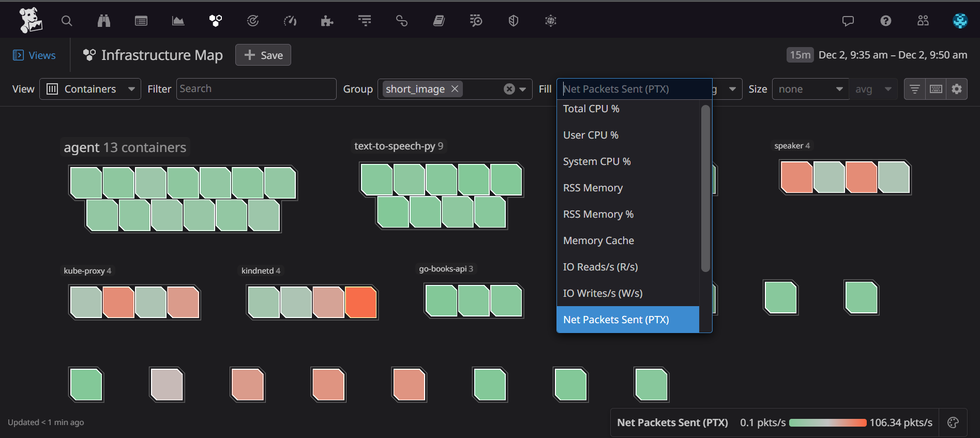
Task: Click the 106.34 pkts/s legend maximum
Action: click(x=901, y=422)
